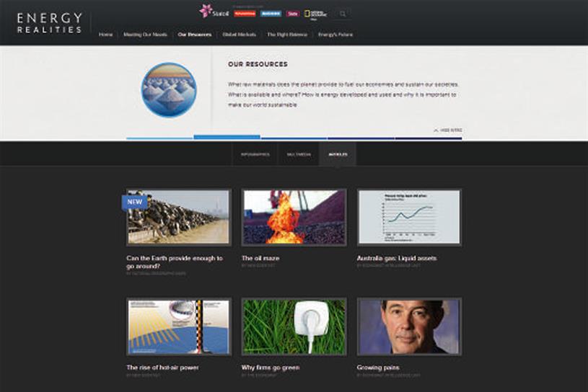Select the highlighted second blue section bar

coord(227,137)
